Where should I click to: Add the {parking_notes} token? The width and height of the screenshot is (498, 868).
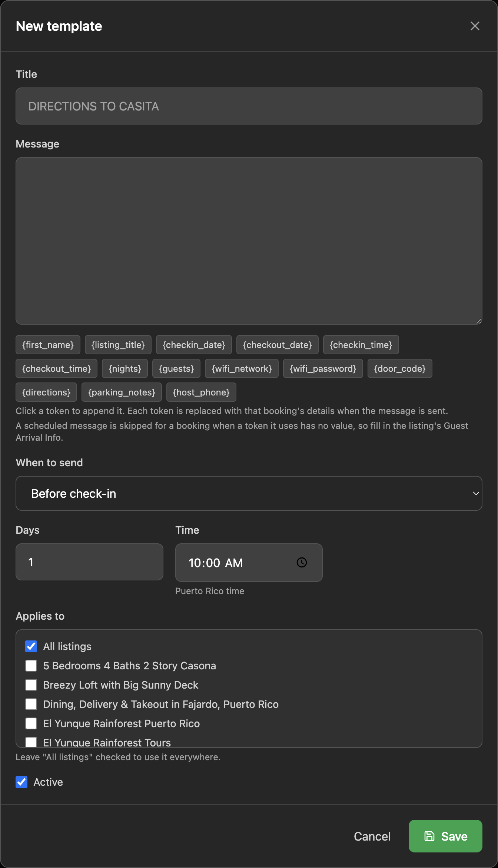tap(122, 392)
